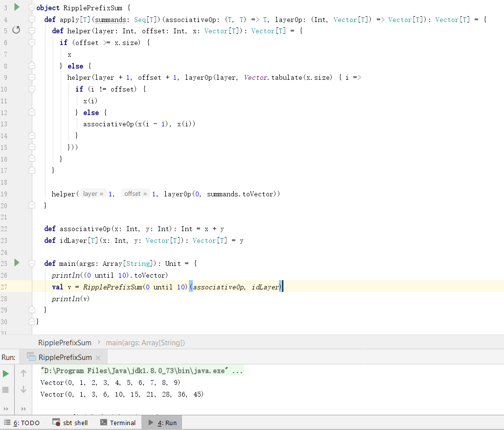504x430 pixels.
Task: Stop the running process in Run panel
Action: (x=5, y=390)
